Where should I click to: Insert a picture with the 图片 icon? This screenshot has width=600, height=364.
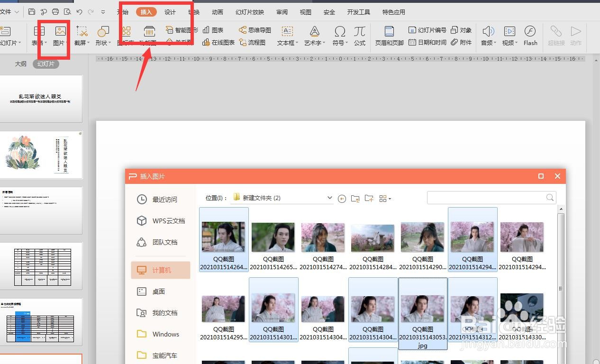click(x=60, y=36)
